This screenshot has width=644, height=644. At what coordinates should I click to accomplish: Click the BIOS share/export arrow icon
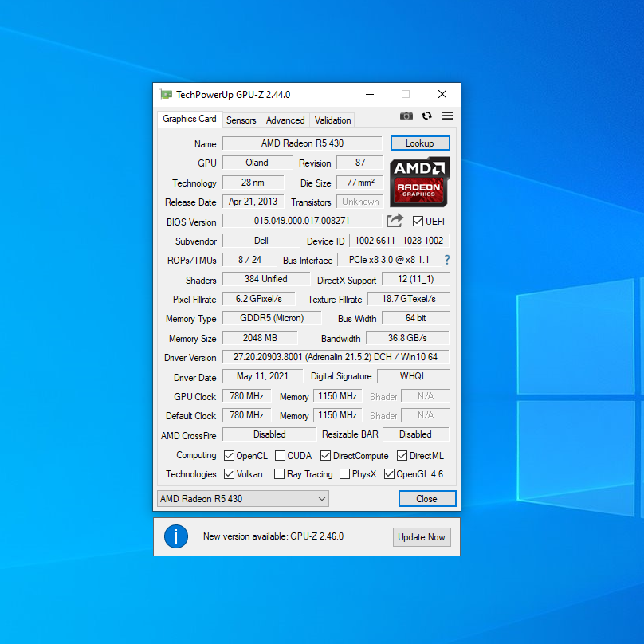pyautogui.click(x=395, y=221)
